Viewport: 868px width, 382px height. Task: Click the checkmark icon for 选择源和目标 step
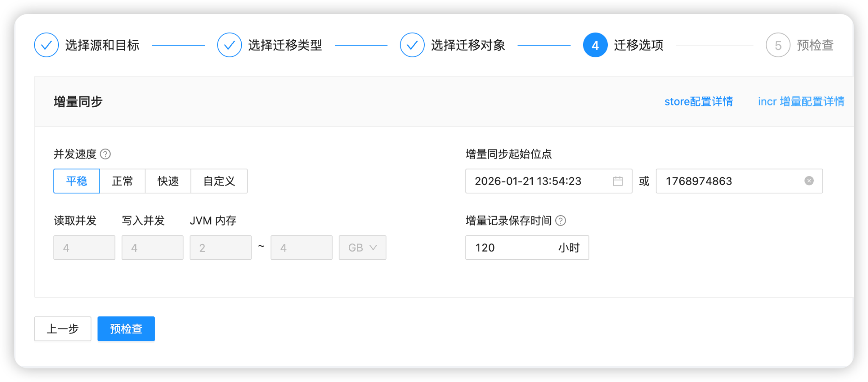click(47, 45)
